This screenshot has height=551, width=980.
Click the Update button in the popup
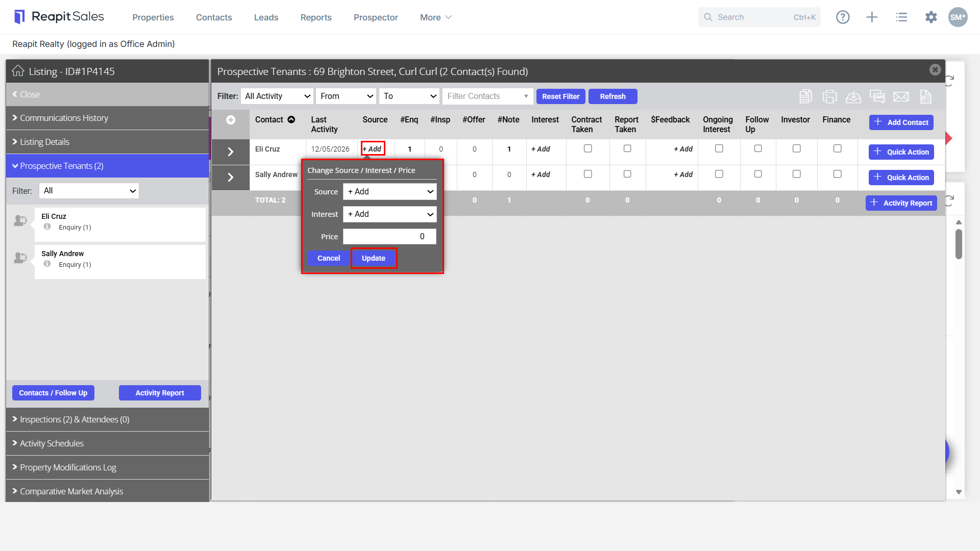click(374, 258)
